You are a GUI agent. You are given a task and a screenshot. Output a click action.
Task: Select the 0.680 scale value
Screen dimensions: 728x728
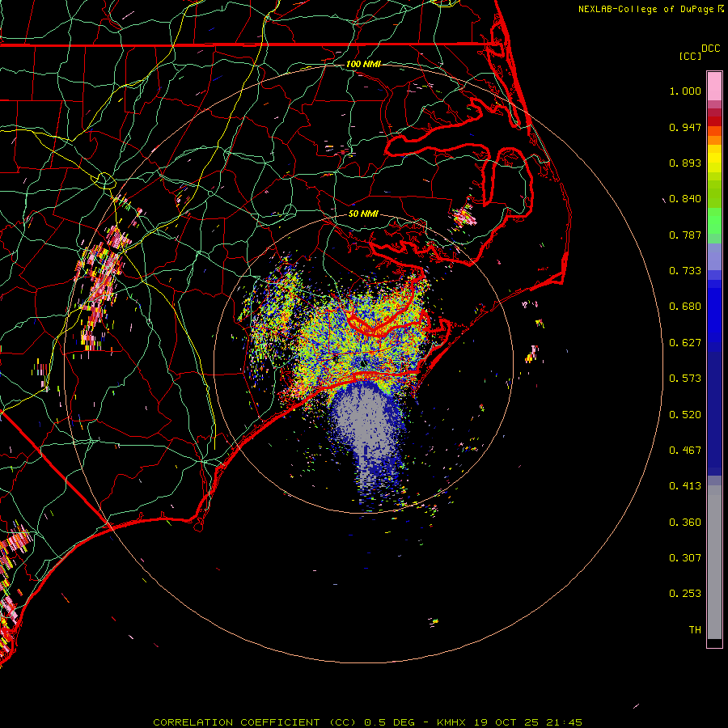[685, 307]
